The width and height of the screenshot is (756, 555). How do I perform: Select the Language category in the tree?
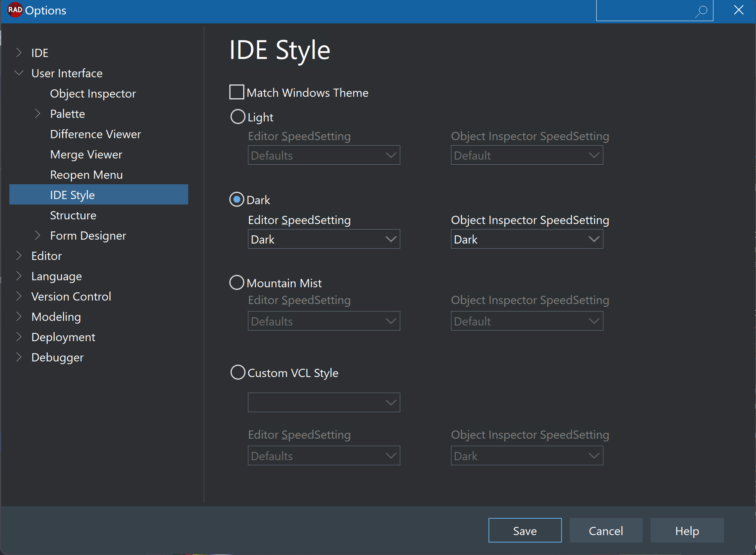57,276
